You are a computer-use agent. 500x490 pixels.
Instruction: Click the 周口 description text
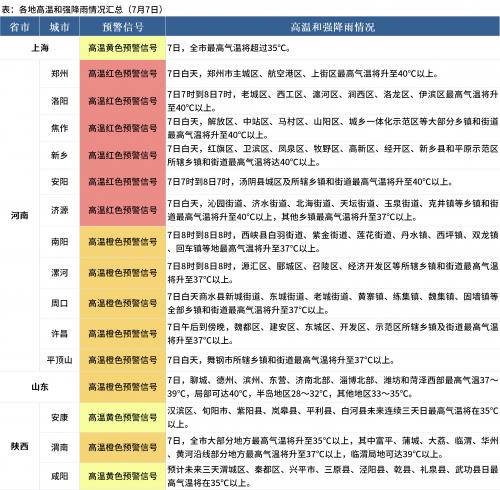[333, 303]
